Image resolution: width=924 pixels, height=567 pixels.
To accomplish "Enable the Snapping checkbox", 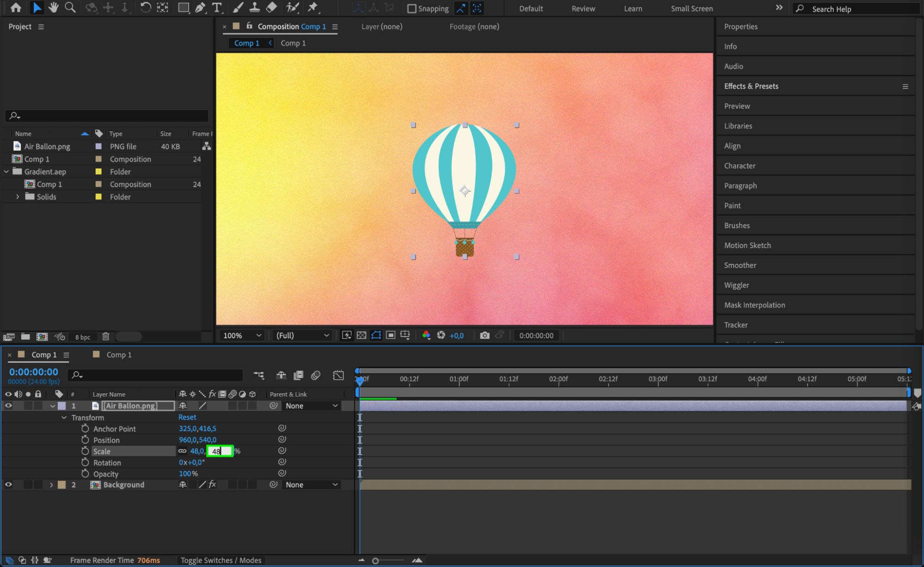I will [x=412, y=9].
